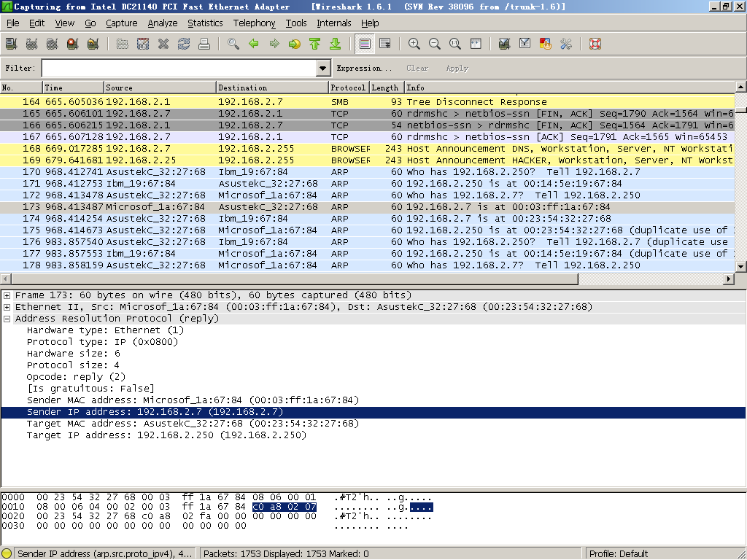The width and height of the screenshot is (747, 560).
Task: Open the Capture menu
Action: pyautogui.click(x=122, y=23)
